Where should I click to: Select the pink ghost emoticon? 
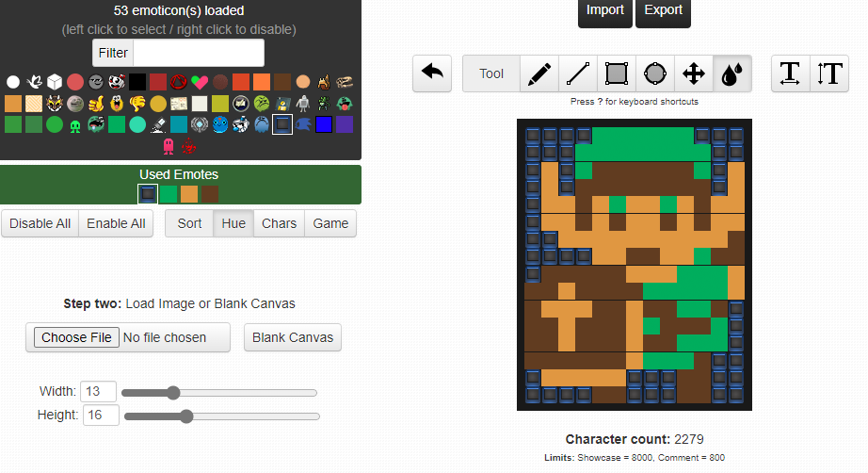coord(169,146)
